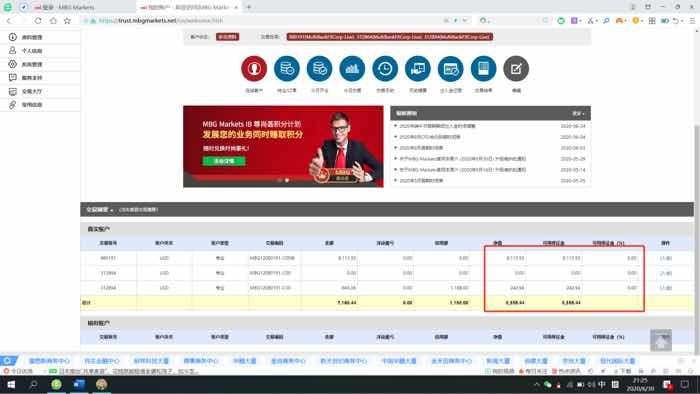The height and width of the screenshot is (394, 700).
Task: Open the grey edit pencil circle icon
Action: click(516, 69)
